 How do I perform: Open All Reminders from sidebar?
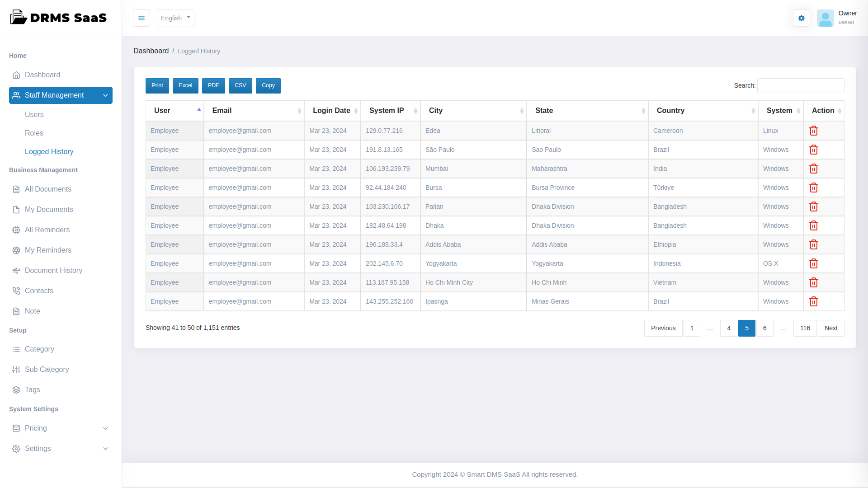(x=47, y=230)
